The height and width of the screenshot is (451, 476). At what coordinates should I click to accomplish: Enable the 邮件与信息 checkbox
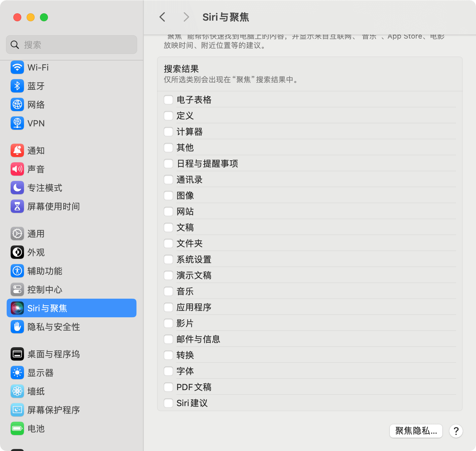click(x=168, y=339)
